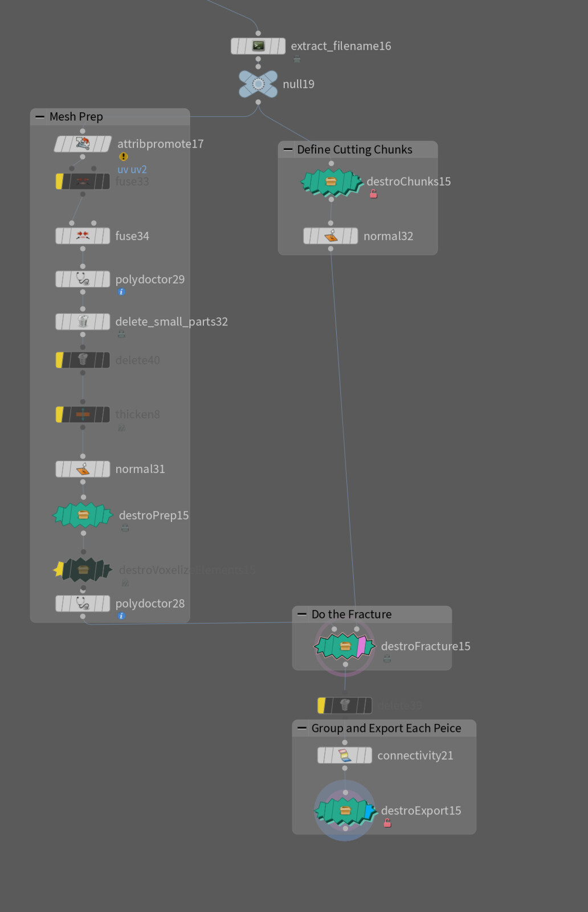588x912 pixels.
Task: Click the bypassed delete40 trash icon
Action: (83, 360)
